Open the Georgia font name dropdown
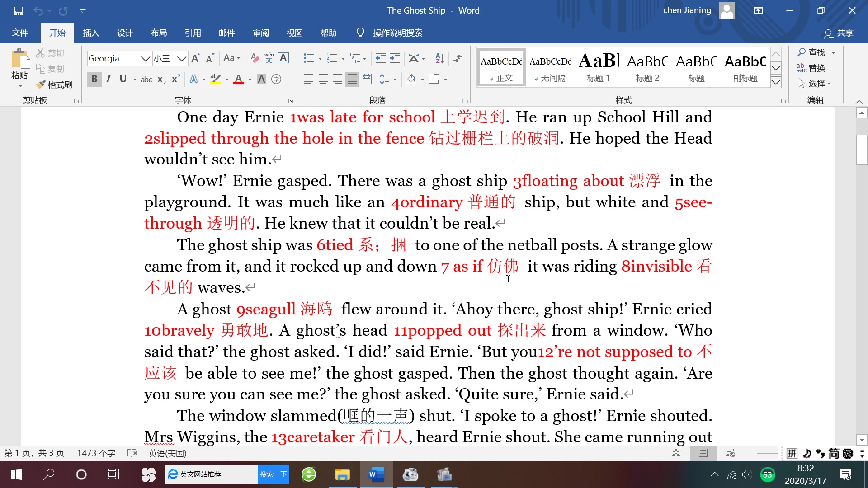The image size is (868, 488). 145,59
